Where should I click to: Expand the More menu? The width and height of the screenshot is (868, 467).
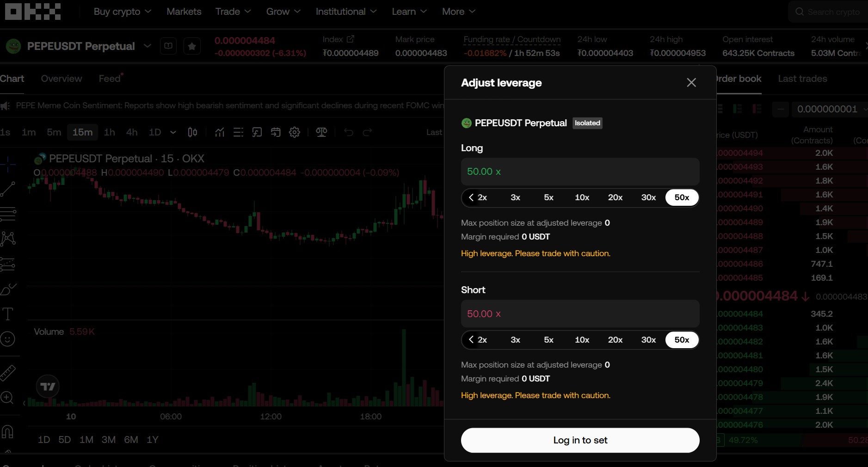[458, 12]
